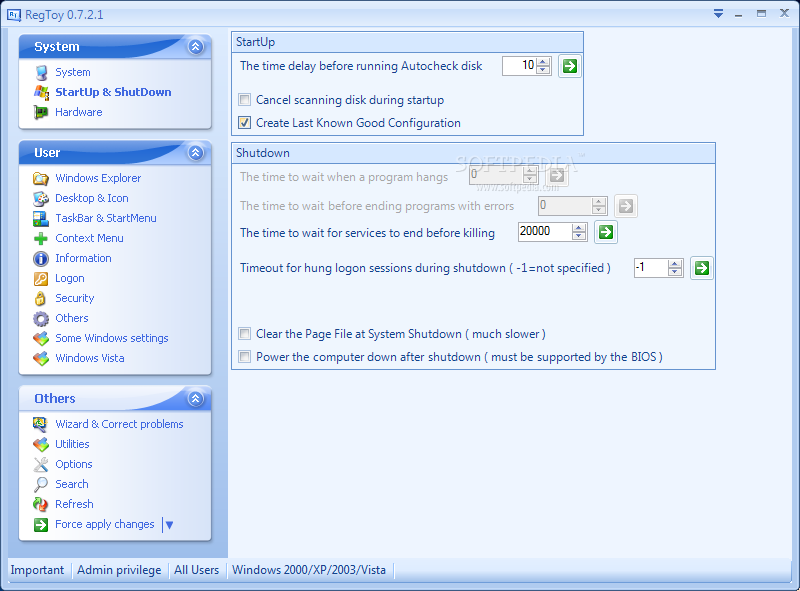800x591 pixels.
Task: Apply the Autocheck disk delay value
Action: coord(569,66)
